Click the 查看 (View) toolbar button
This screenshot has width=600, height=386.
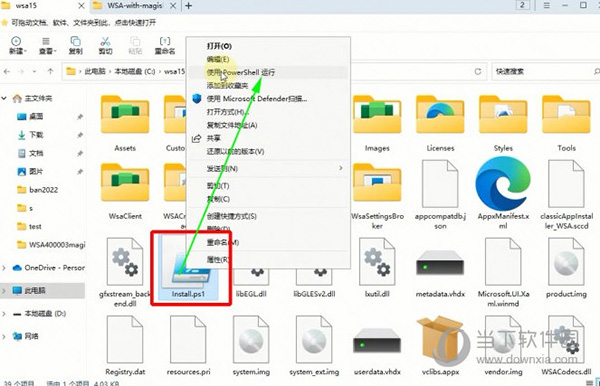tap(47, 45)
